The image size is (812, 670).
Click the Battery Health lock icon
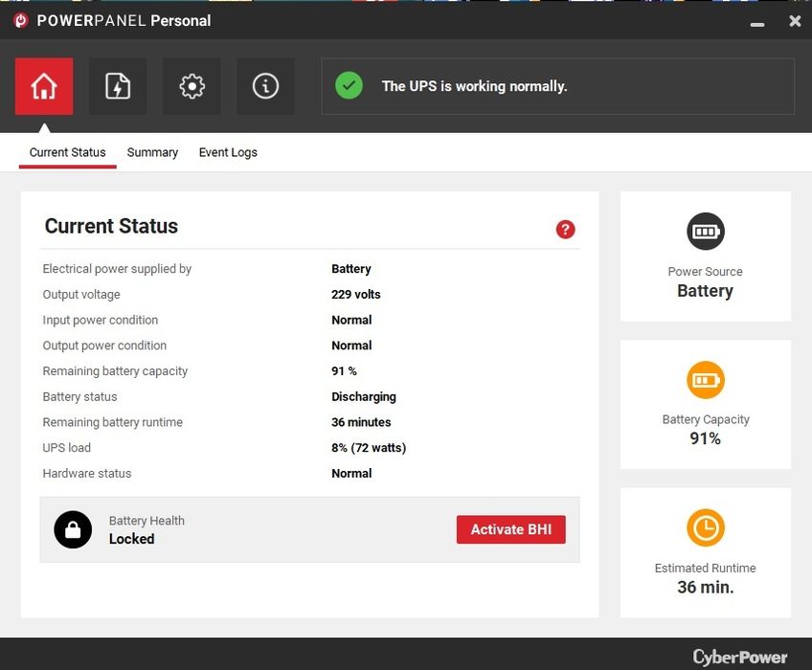(x=73, y=529)
